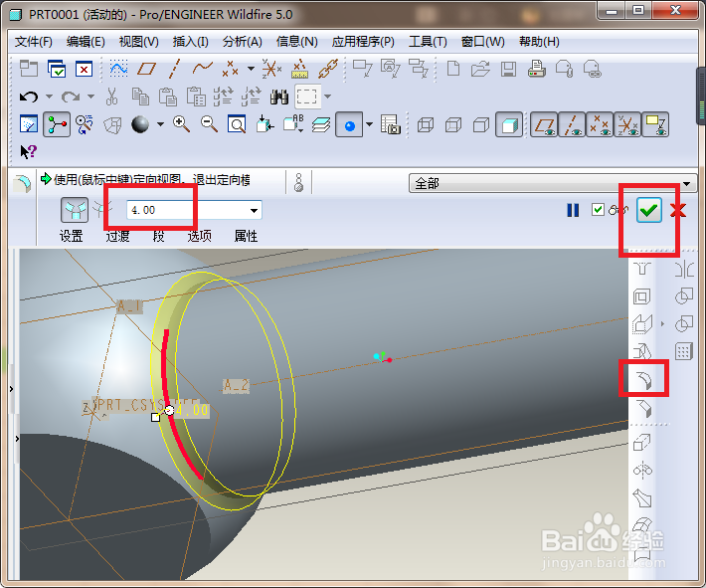Click the sketch tool icon
Viewport: 706px width, 588px height.
tap(119, 69)
